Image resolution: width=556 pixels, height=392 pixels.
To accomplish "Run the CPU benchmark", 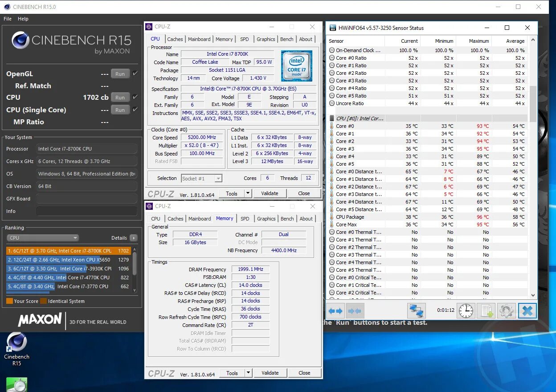I will (x=120, y=97).
